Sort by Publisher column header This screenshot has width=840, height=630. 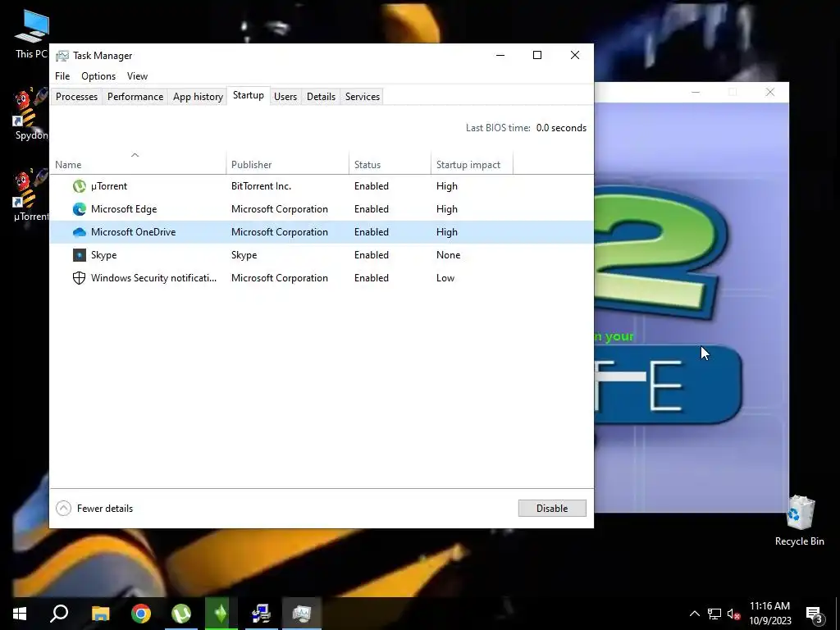288,163
